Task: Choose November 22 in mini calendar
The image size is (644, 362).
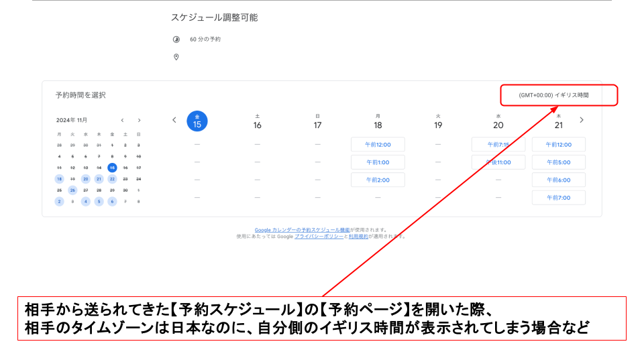Action: tap(112, 179)
